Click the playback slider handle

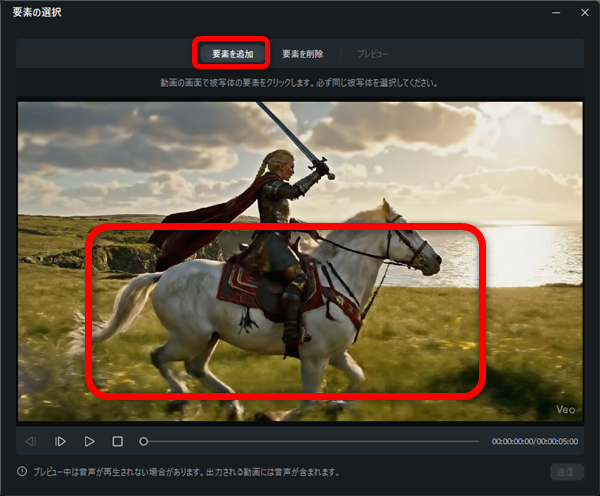point(144,441)
